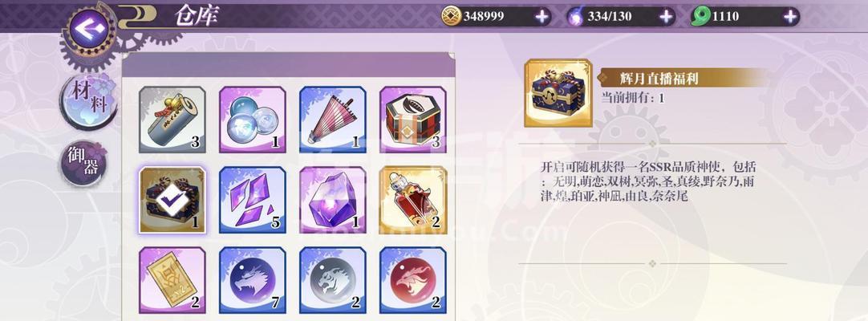The image size is (868, 321).
Task: Add green currency with plus beside 1110
Action: tap(790, 17)
